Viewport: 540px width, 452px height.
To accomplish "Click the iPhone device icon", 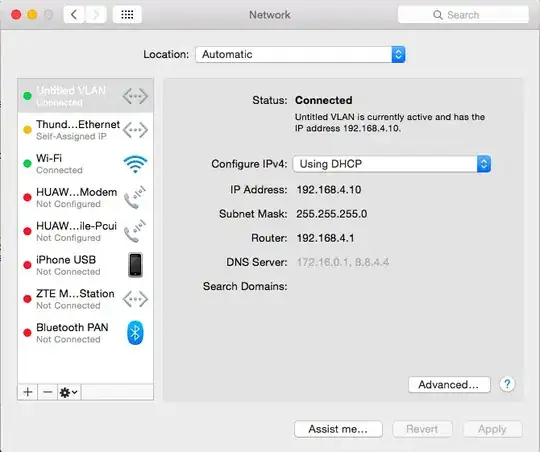I will 135,265.
